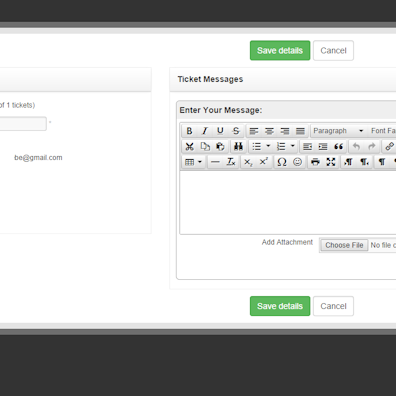
Task: Click top Cancel button
Action: 333,51
